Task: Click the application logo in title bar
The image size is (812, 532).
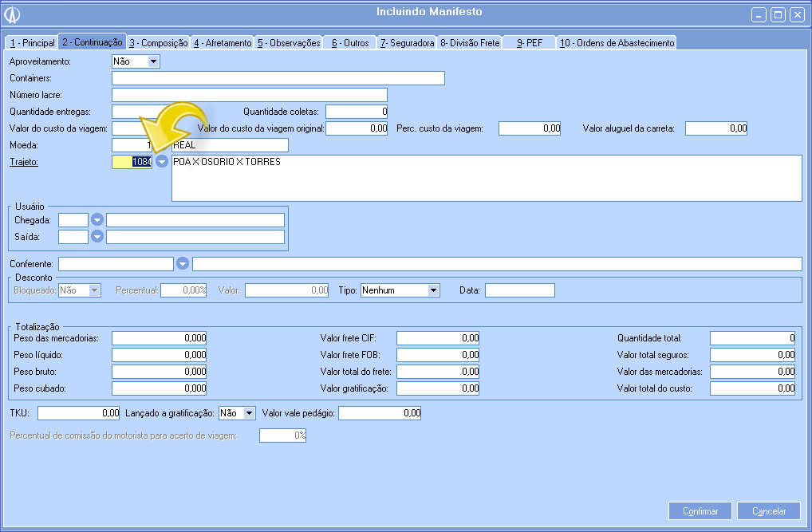Action: coord(13,14)
